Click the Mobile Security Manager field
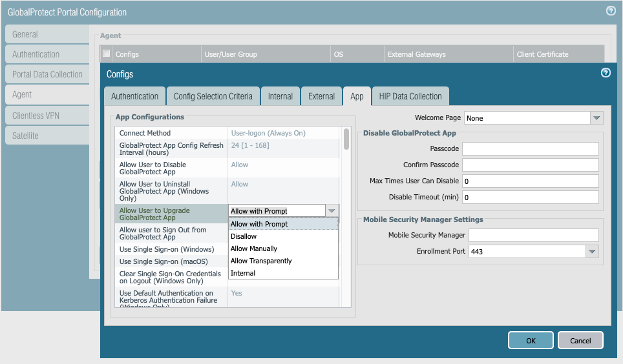Screen dimensions: 623x364 point(534,235)
